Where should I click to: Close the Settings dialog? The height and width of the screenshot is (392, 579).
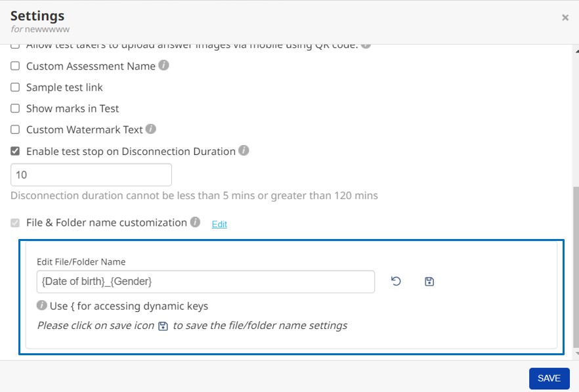[x=565, y=18]
